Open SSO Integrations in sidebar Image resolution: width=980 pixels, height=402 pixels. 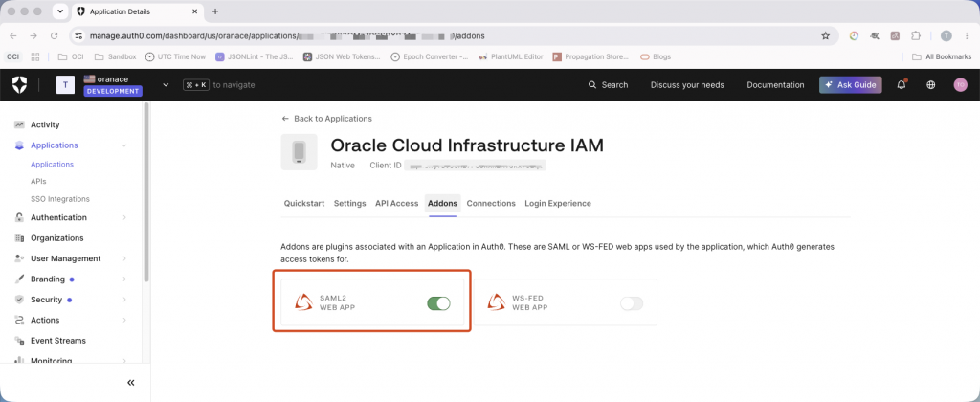[x=60, y=199]
